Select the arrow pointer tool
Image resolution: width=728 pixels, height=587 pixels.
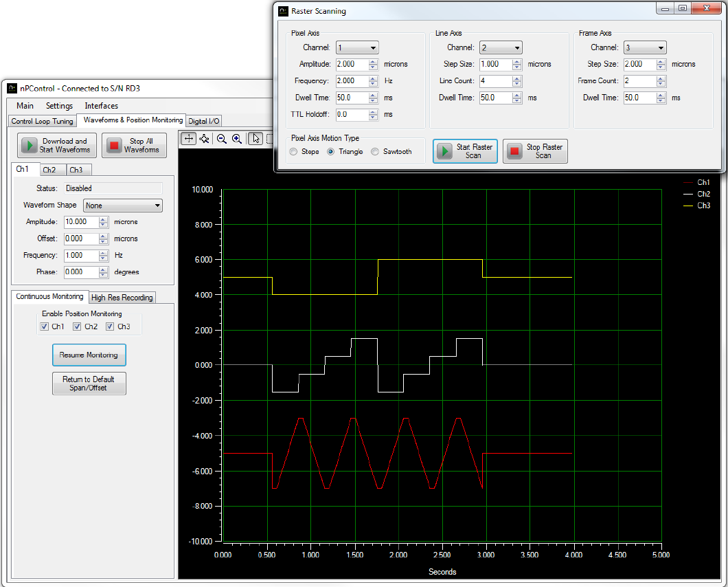pyautogui.click(x=255, y=139)
